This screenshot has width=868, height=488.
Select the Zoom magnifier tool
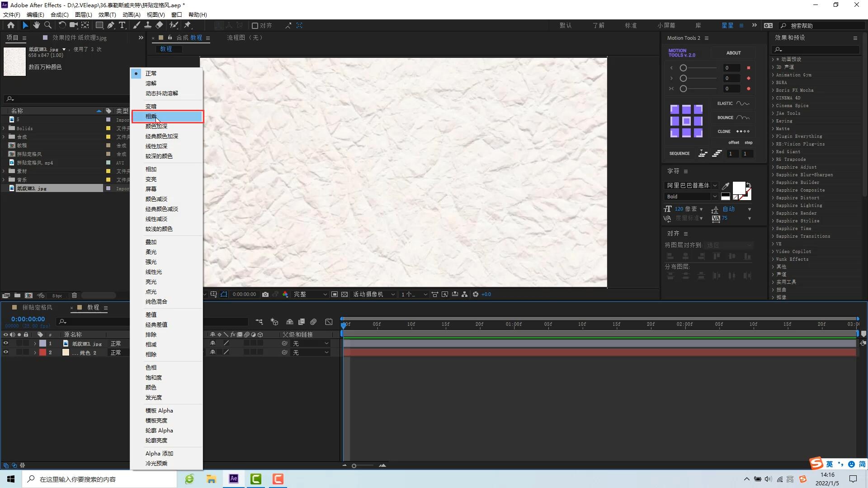click(x=48, y=25)
